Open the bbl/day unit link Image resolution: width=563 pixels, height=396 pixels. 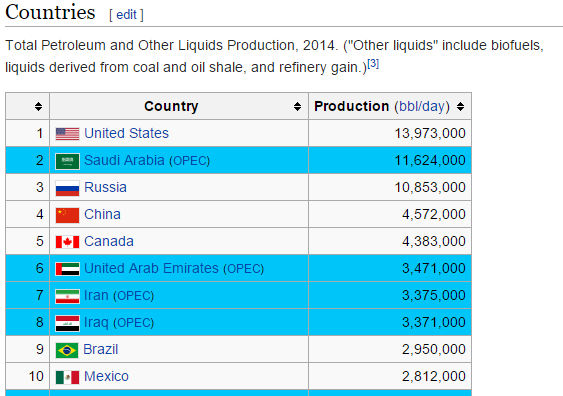click(x=422, y=106)
